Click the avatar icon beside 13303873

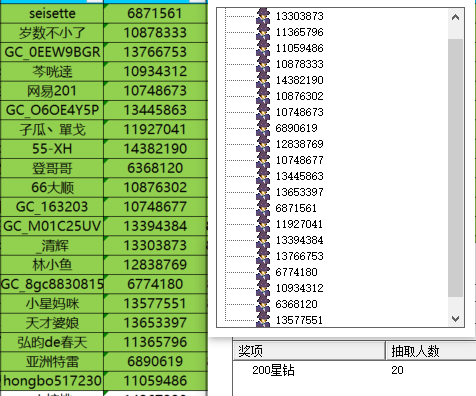(x=263, y=16)
